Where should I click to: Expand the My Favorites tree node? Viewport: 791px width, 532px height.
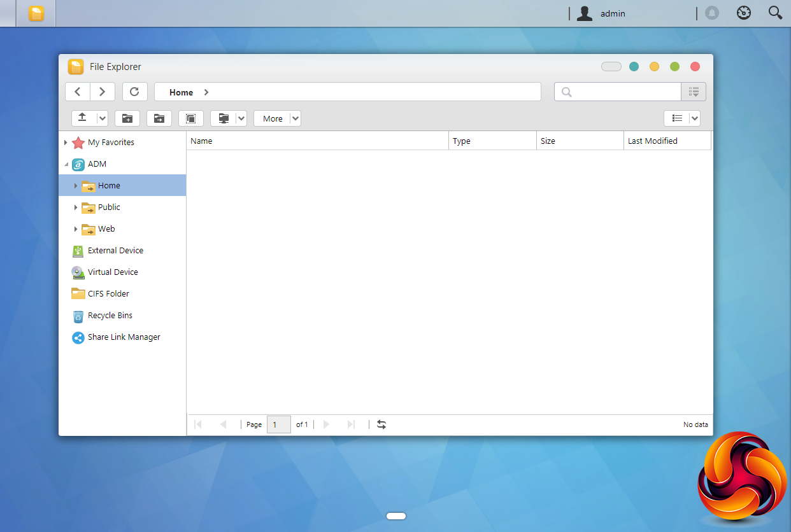pyautogui.click(x=66, y=143)
